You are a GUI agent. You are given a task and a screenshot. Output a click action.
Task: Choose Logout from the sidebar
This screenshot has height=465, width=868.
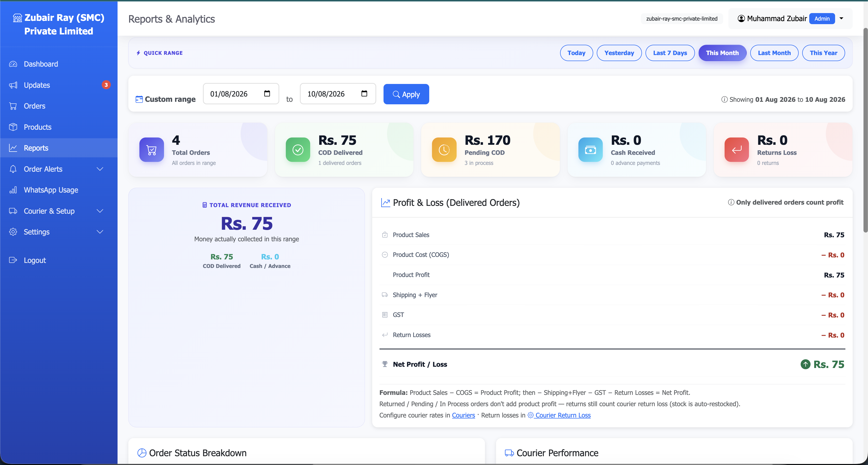pos(59,260)
